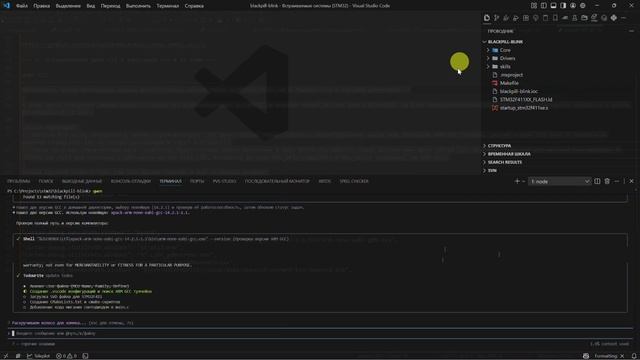Click the VS Code logo icon

(x=7, y=5)
